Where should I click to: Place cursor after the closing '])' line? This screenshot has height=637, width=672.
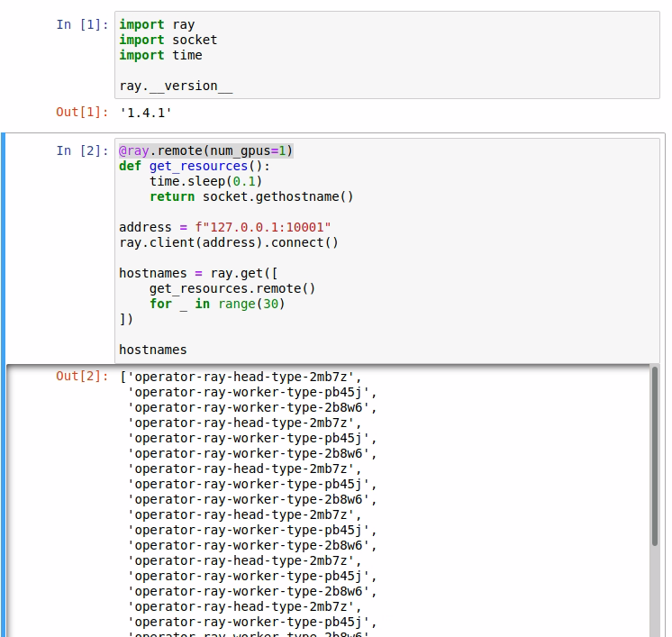126,319
